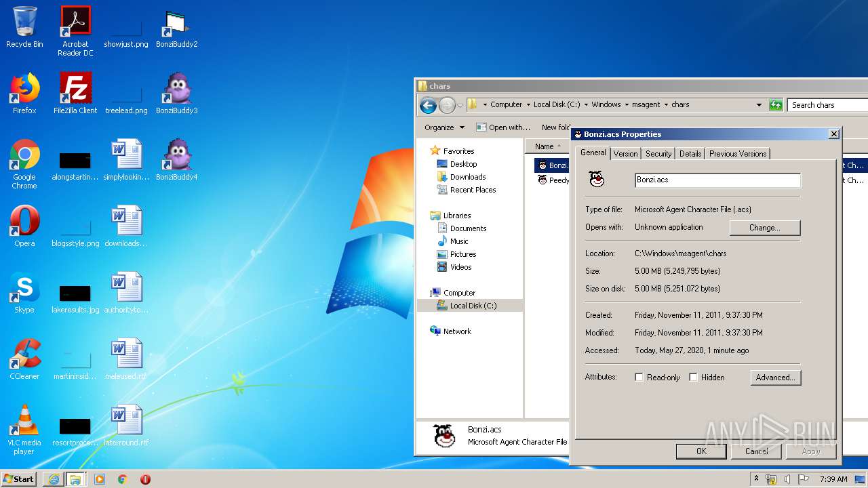Select Pictures library
This screenshot has width=868, height=488.
pyautogui.click(x=456, y=254)
